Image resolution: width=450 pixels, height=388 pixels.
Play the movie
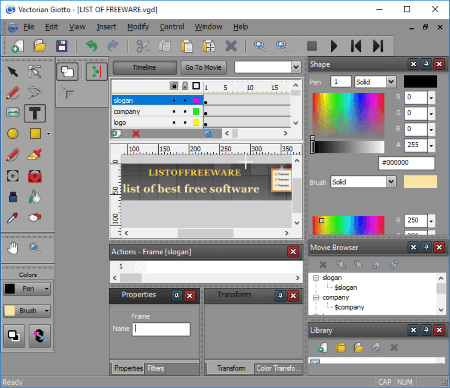point(334,46)
